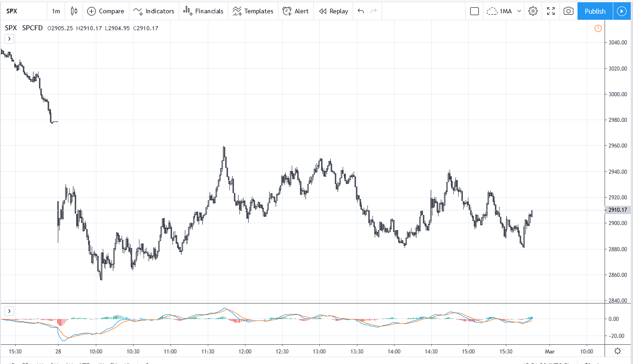Expand the SPX legend chevron
Screen dimensions: 633x364
[10, 39]
